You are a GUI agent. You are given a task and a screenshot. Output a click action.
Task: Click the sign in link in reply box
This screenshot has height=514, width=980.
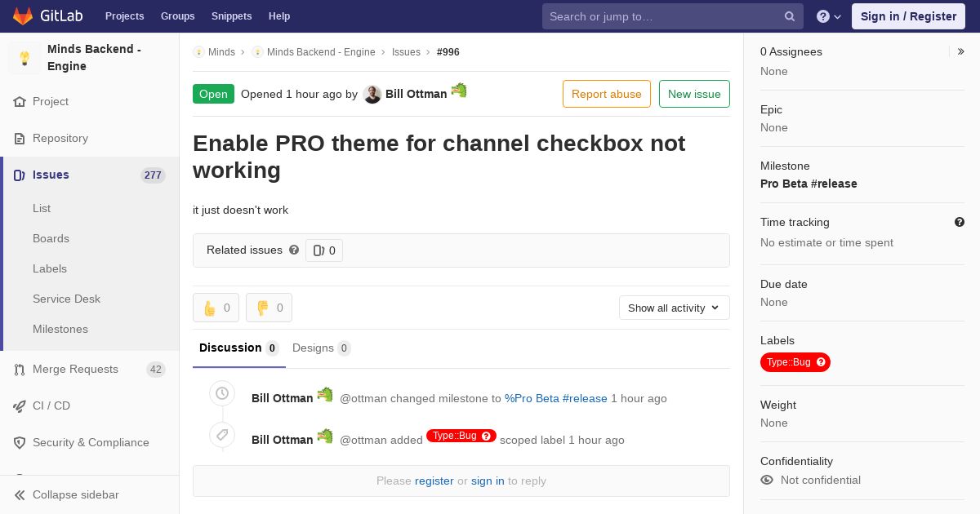[x=488, y=481]
